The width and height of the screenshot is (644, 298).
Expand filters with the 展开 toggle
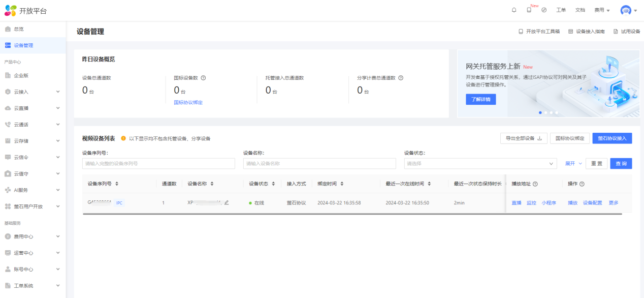coord(573,164)
